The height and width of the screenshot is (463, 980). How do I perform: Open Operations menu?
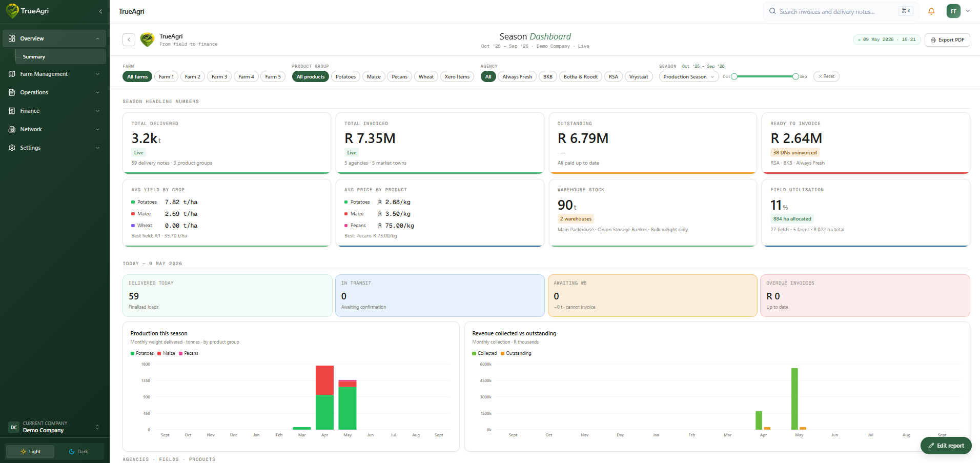54,92
